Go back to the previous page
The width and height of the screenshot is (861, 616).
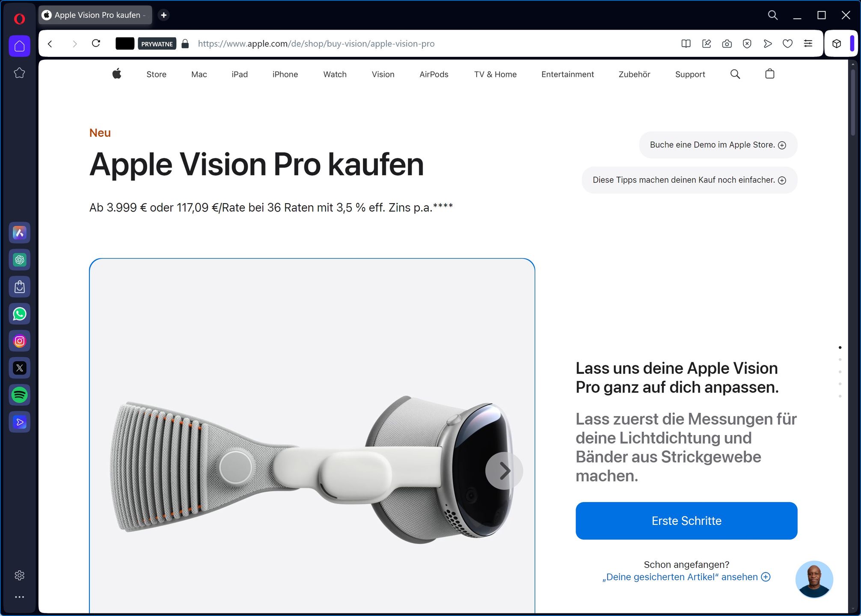(x=50, y=44)
